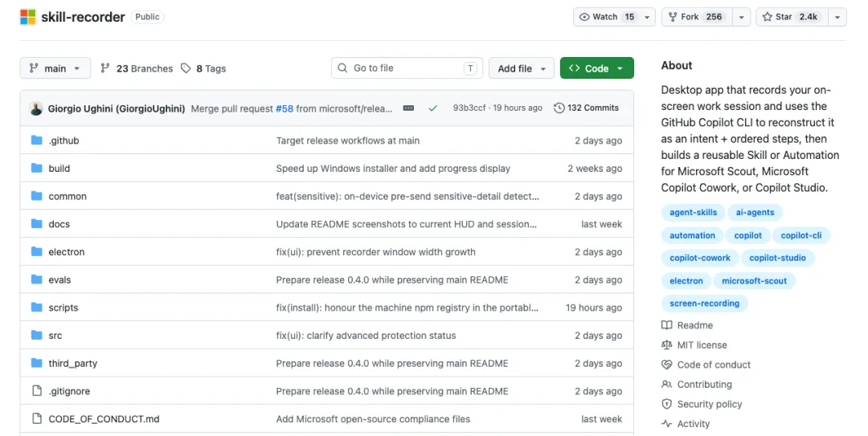The image size is (868, 436).
Task: Expand the Watch notifications dropdown arrow
Action: coord(647,17)
